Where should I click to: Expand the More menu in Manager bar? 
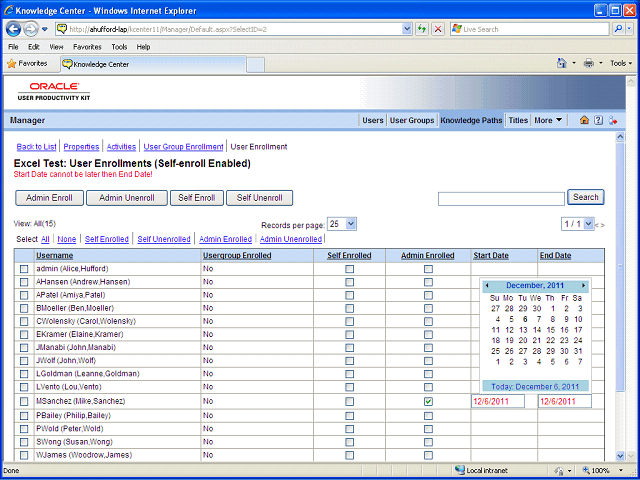tap(548, 120)
